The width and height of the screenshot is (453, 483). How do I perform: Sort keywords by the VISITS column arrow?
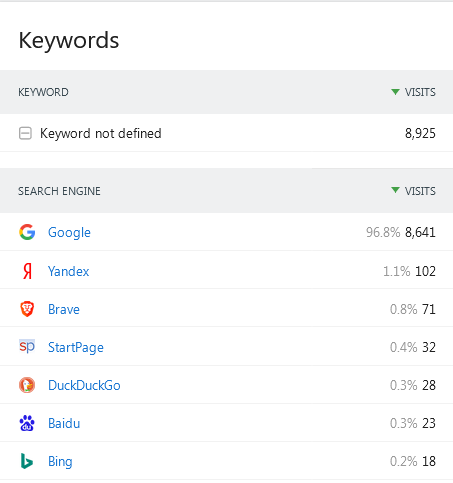tap(395, 92)
